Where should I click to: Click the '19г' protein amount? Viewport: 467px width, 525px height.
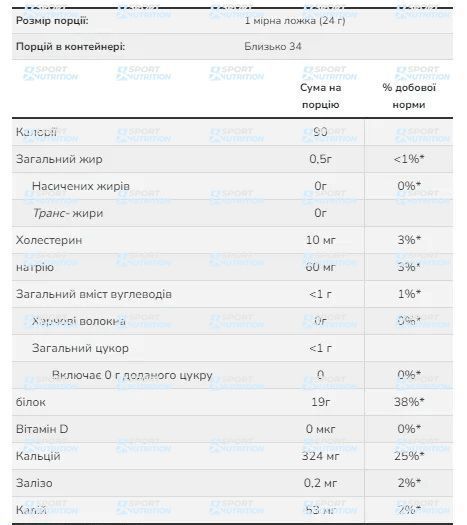click(320, 402)
